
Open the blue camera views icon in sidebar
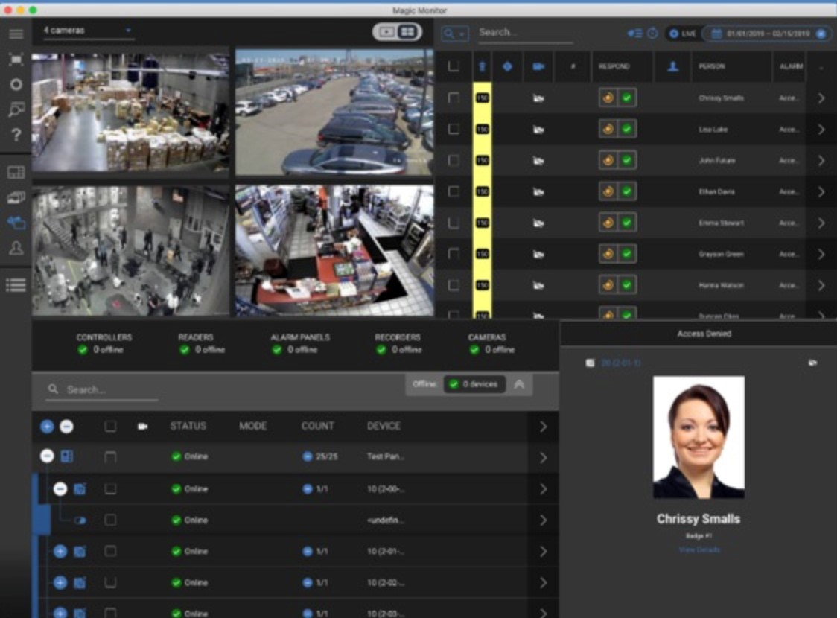click(x=16, y=221)
